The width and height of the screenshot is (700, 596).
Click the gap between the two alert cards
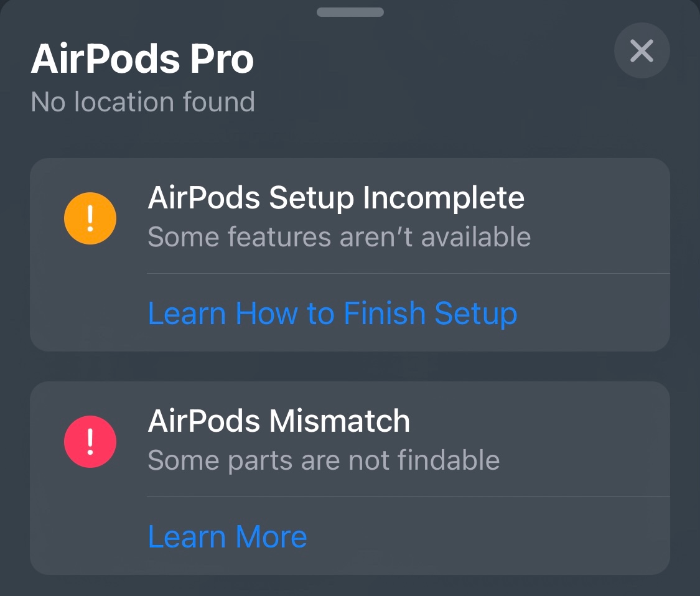coord(350,366)
